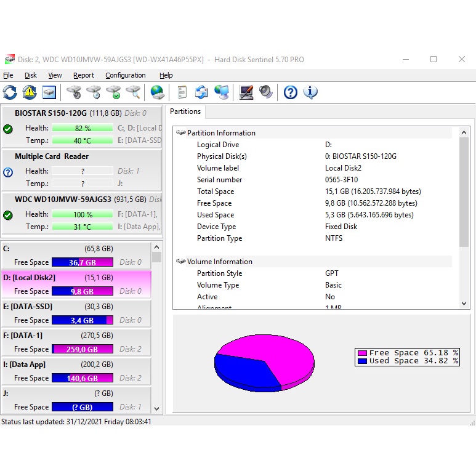This screenshot has height=476, width=476.
Task: Click the blue Used Space legend swatch
Action: pos(362,361)
